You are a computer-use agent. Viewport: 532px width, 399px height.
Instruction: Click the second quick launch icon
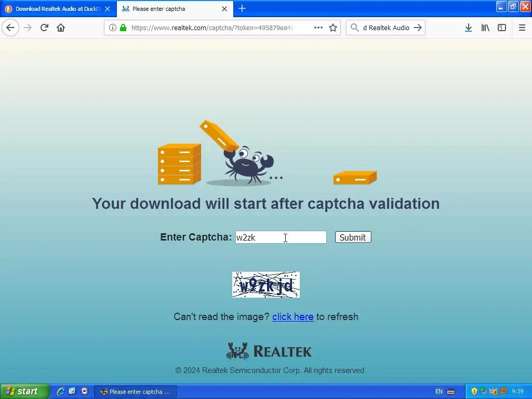[x=72, y=391]
